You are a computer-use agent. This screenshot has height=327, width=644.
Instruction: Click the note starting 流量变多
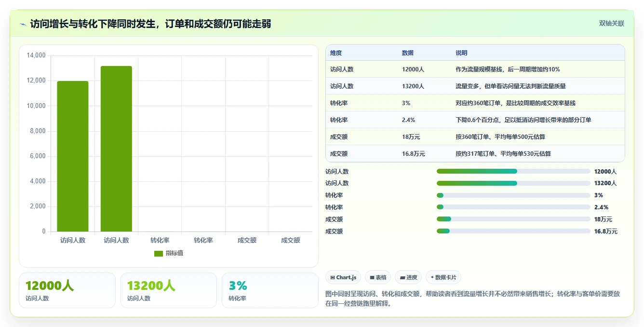pos(510,86)
